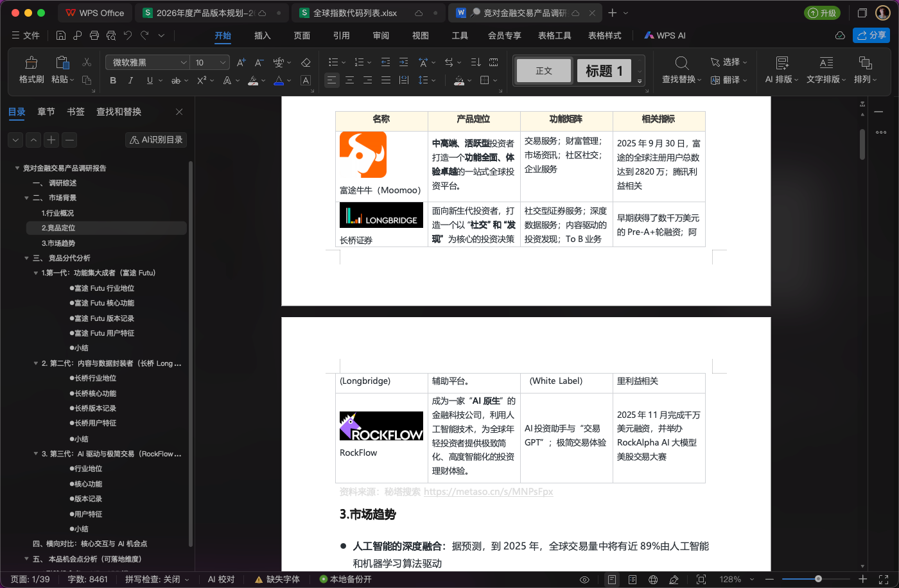
Task: Click the Character border icon
Action: [306, 80]
